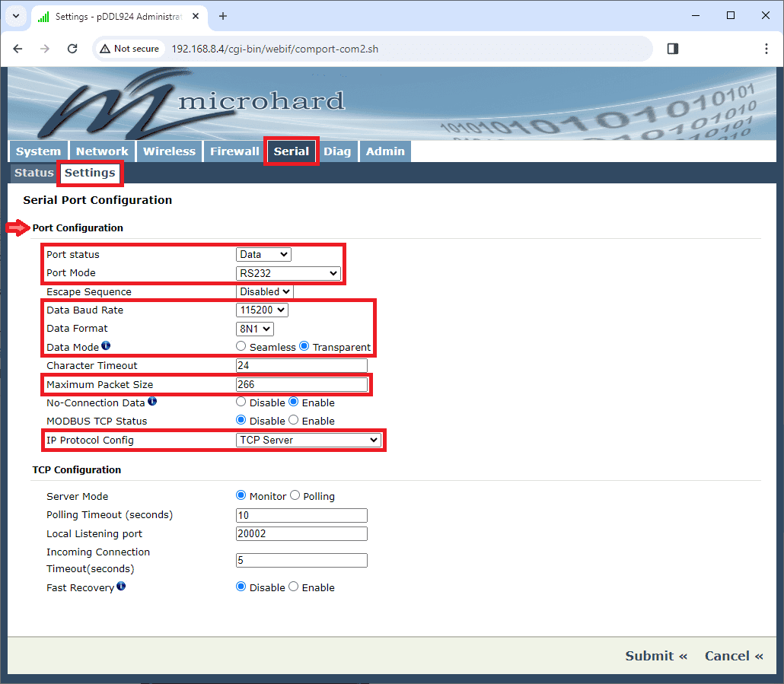The height and width of the screenshot is (684, 784).
Task: Open the Port Mode dropdown
Action: (x=288, y=273)
